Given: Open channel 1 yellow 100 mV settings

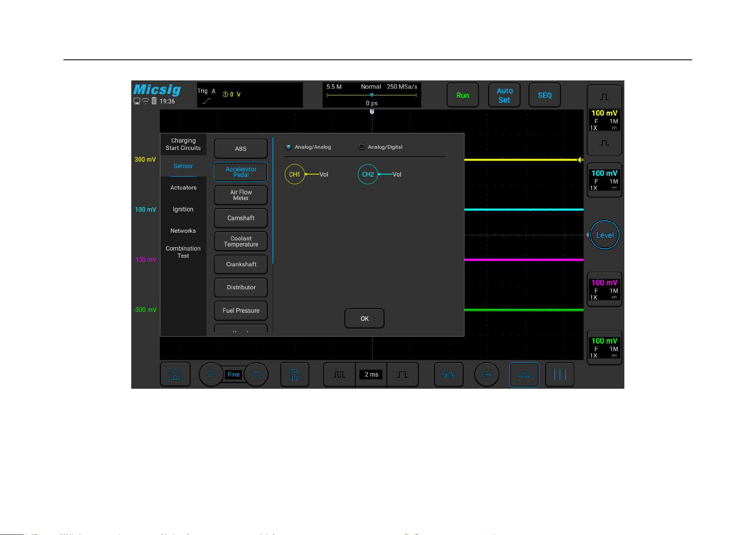Looking at the screenshot, I should click(x=604, y=120).
